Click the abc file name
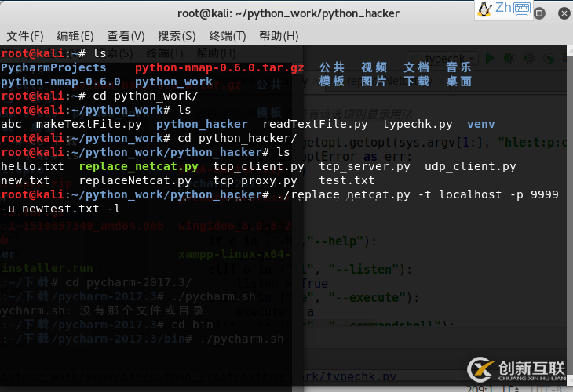Viewport: 573px width, 392px height. click(x=11, y=124)
